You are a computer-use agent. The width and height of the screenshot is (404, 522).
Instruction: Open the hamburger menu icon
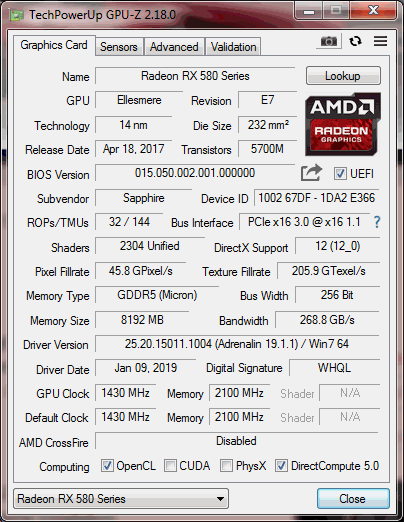380,41
